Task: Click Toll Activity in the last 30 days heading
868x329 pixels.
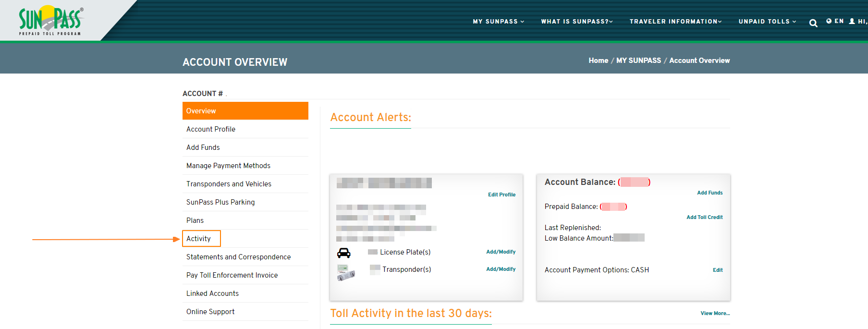Action: [411, 313]
